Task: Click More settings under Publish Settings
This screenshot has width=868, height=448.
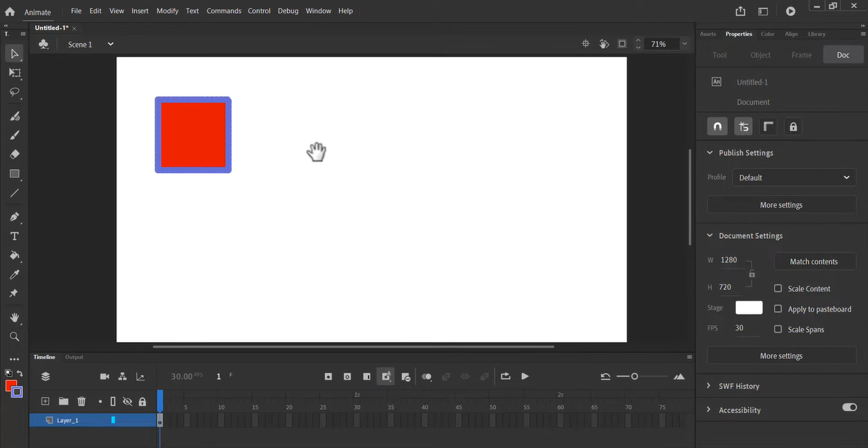Action: (x=781, y=205)
